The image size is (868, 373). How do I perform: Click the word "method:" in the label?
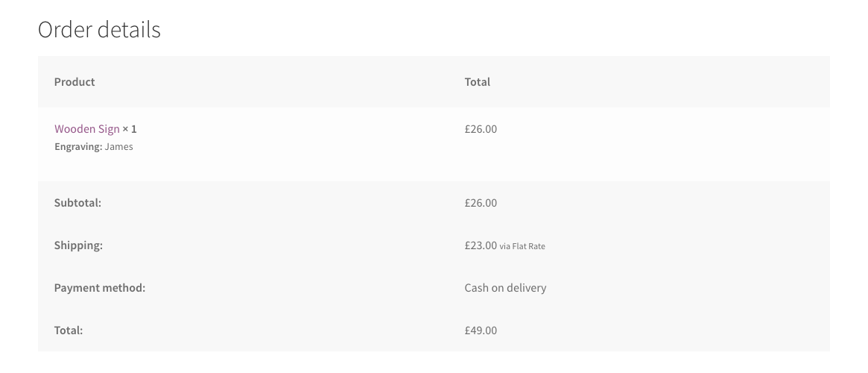(x=124, y=288)
